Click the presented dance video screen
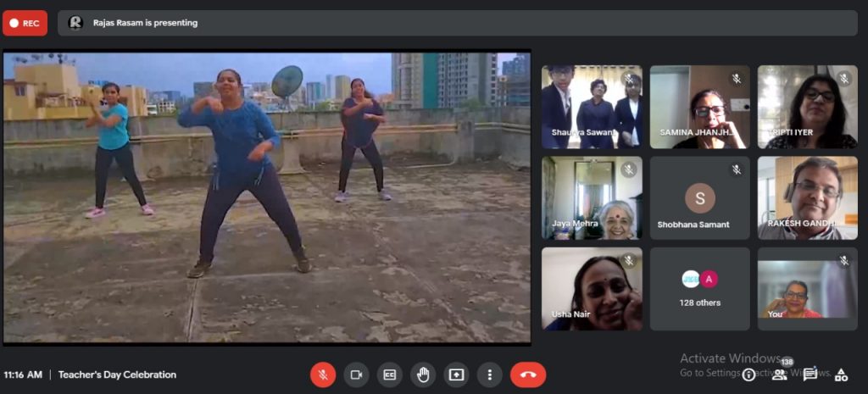The image size is (868, 394). pos(267,197)
